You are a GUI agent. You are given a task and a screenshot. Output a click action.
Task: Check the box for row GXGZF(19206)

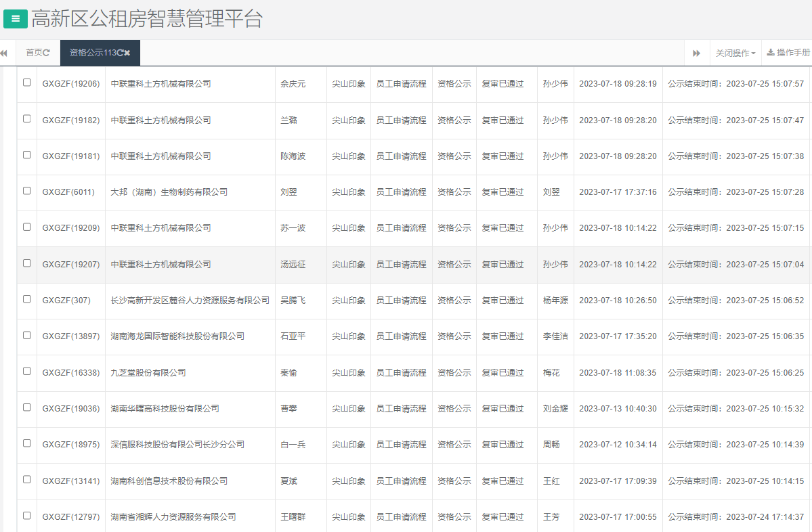pyautogui.click(x=27, y=83)
